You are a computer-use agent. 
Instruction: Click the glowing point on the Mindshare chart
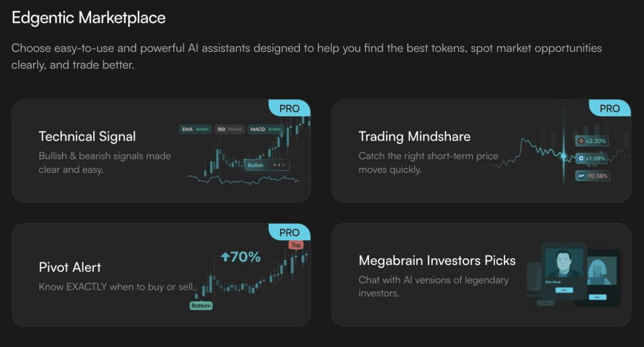(563, 156)
